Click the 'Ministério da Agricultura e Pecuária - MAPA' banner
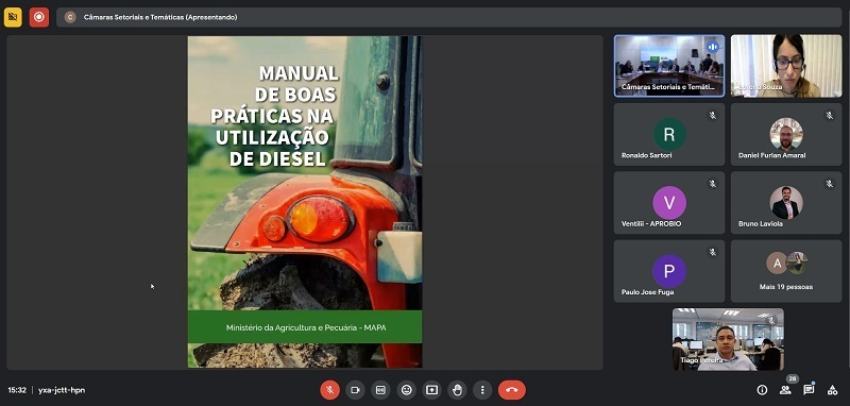Viewport: 850px width, 406px height. click(x=305, y=327)
